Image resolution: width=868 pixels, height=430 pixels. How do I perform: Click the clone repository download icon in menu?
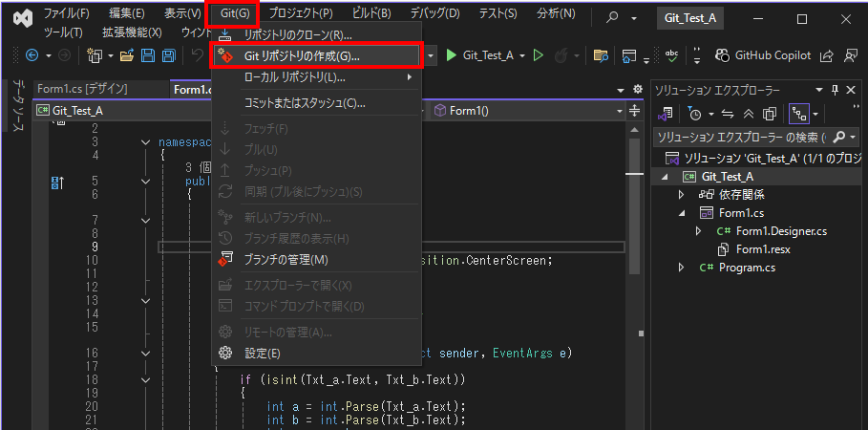coord(225,34)
